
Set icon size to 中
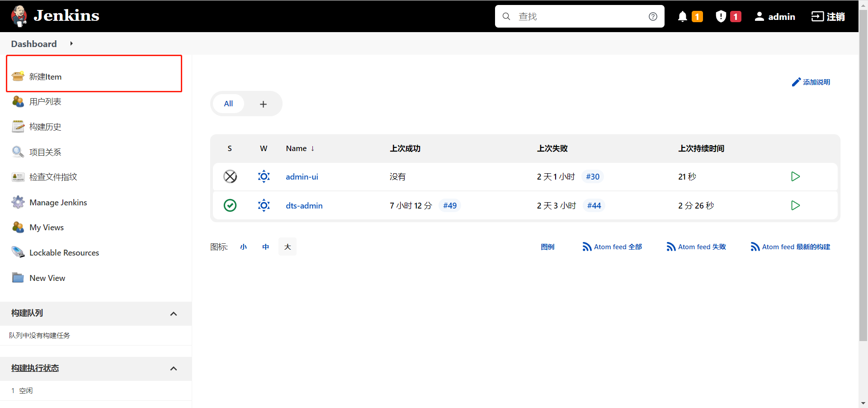tap(265, 247)
